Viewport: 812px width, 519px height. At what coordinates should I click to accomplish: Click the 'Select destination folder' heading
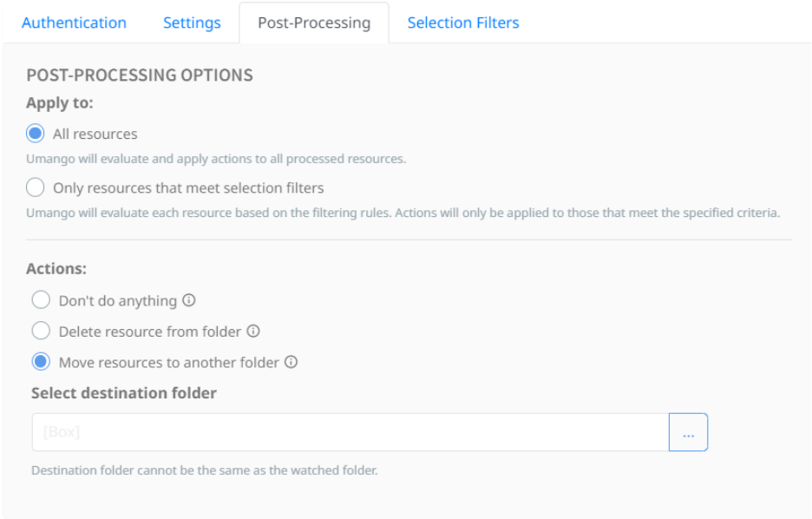click(124, 393)
